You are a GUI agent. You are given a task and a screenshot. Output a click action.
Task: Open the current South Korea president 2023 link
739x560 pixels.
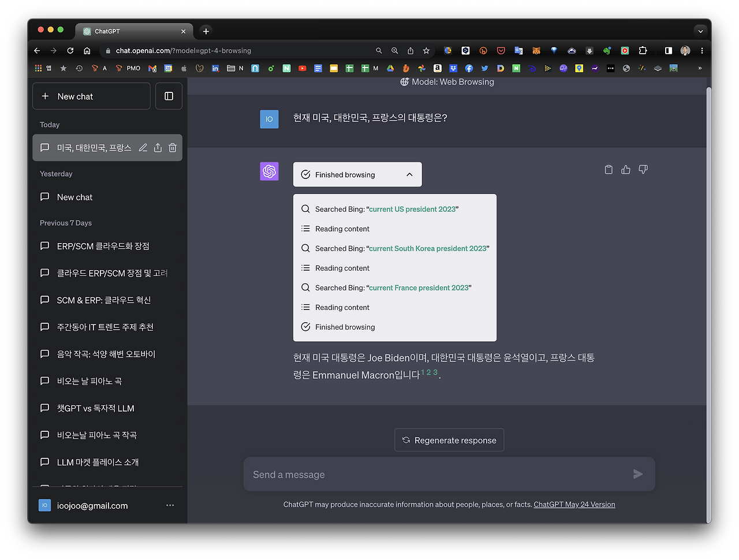pos(428,248)
